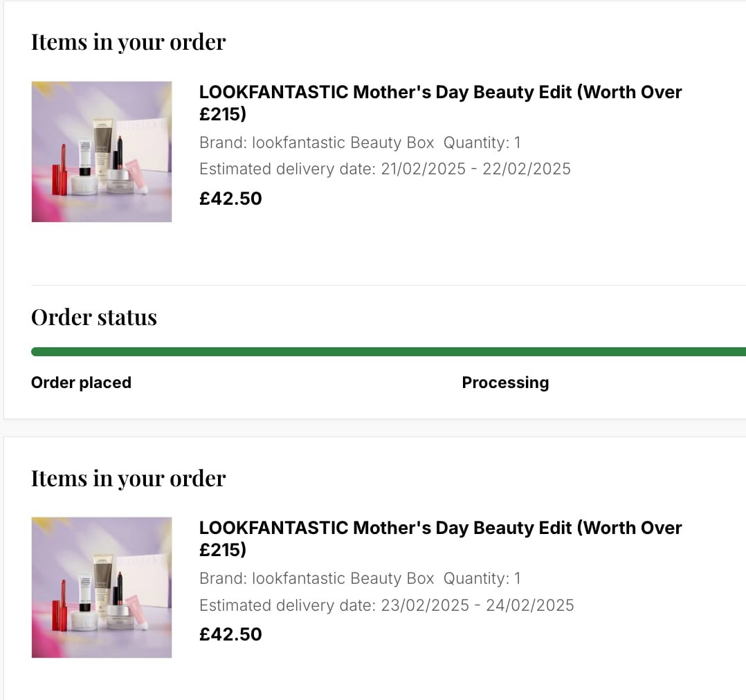Open the product thumbnail for the 21/02/2025 delivery order
The height and width of the screenshot is (700, 746).
(102, 151)
